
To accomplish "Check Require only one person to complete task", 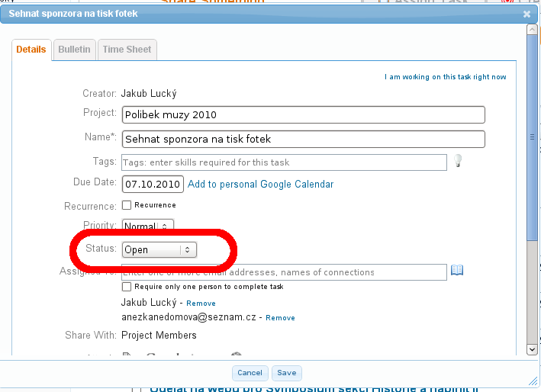I will pos(127,287).
